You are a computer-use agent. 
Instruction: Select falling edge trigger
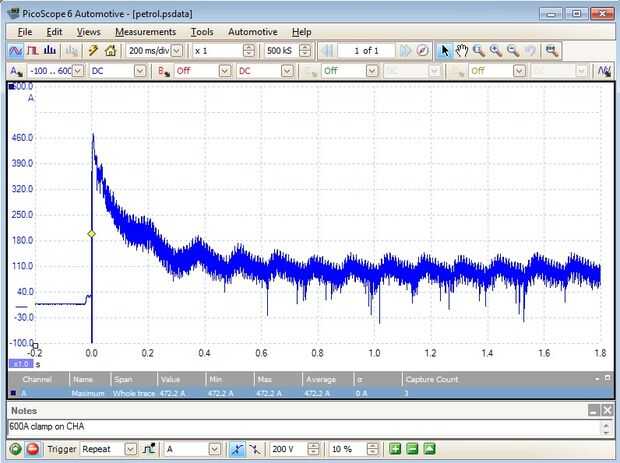[255, 449]
